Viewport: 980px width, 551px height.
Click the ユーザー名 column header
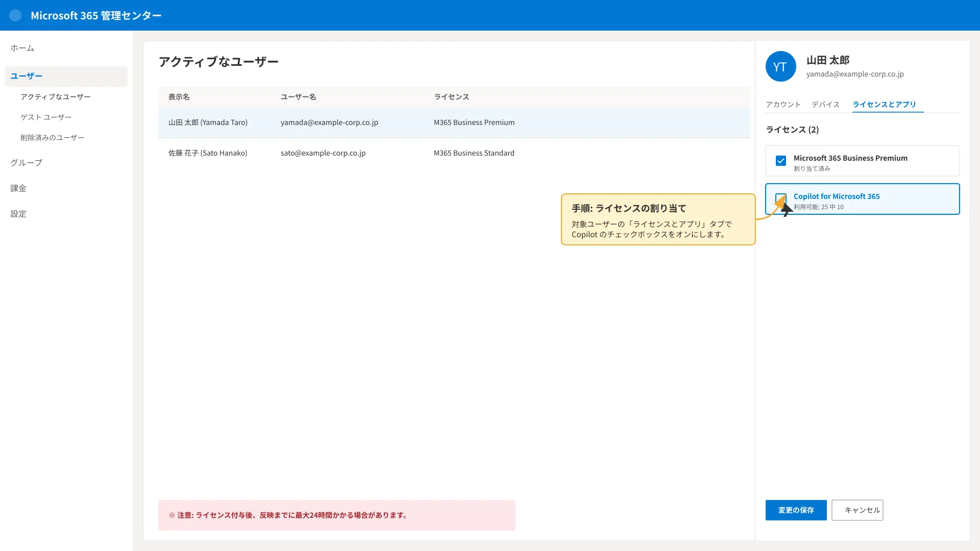tap(298, 97)
